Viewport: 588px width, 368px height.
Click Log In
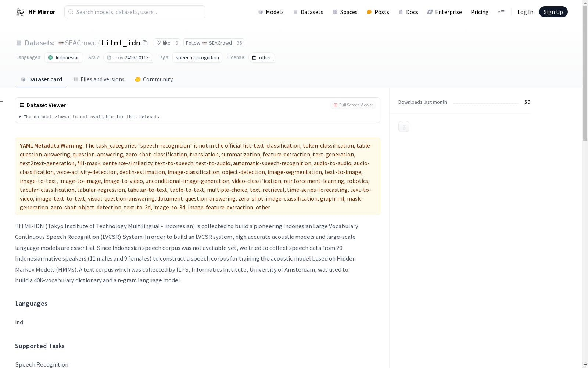click(525, 12)
